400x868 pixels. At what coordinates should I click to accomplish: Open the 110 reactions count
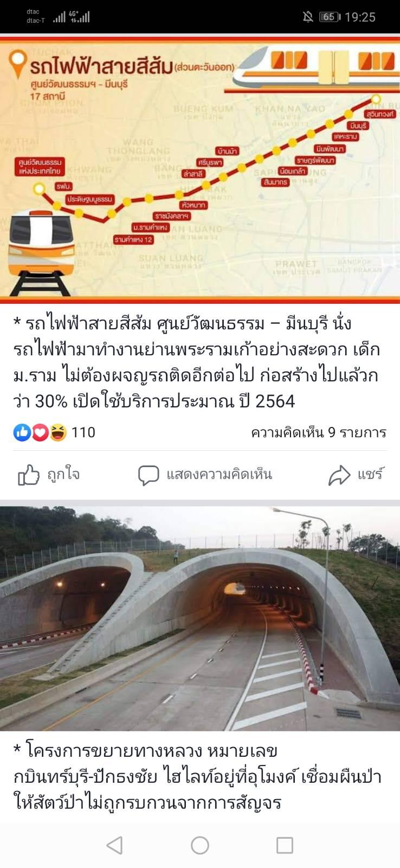83,432
